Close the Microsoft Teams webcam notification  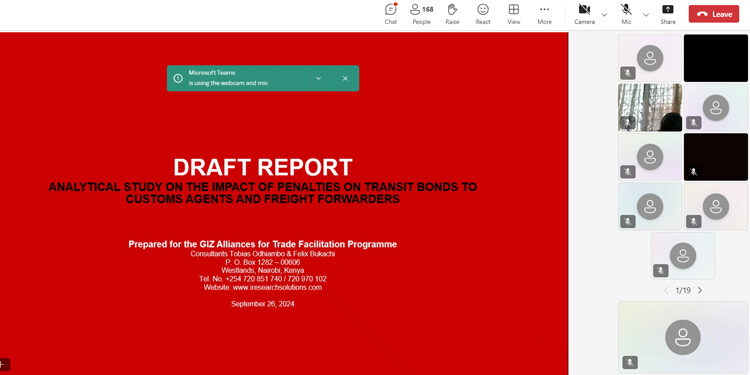coord(345,78)
